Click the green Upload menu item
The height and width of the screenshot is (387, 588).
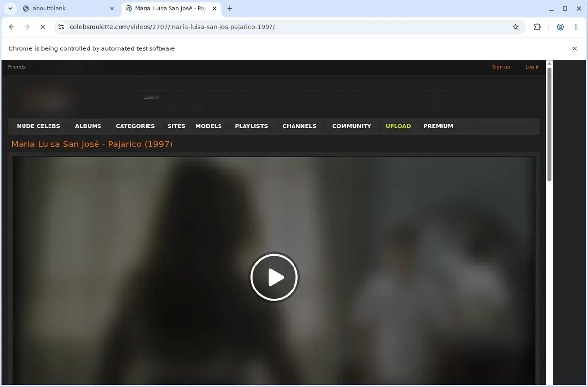[398, 126]
